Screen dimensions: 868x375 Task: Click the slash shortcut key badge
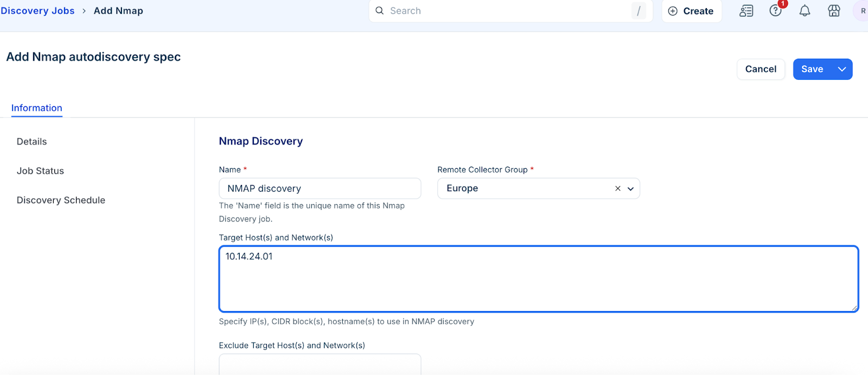(639, 11)
